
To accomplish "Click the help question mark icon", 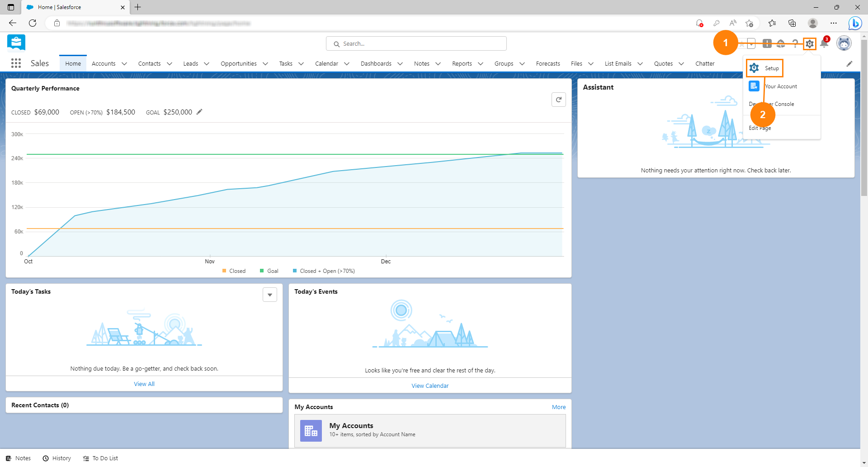I will pos(795,44).
